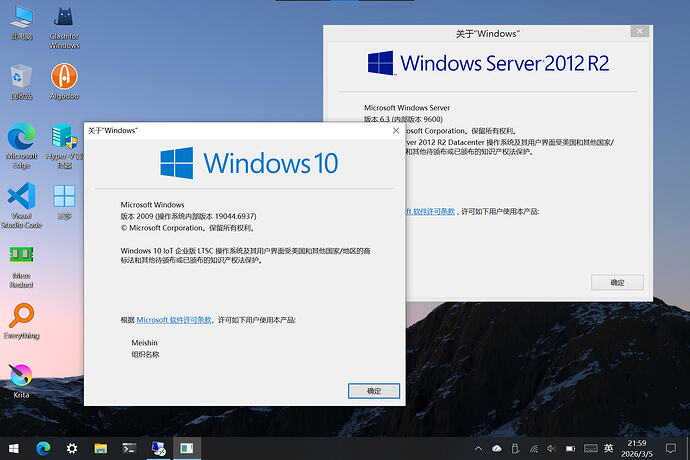Launch Visual Studio Code from desktop

21,196
